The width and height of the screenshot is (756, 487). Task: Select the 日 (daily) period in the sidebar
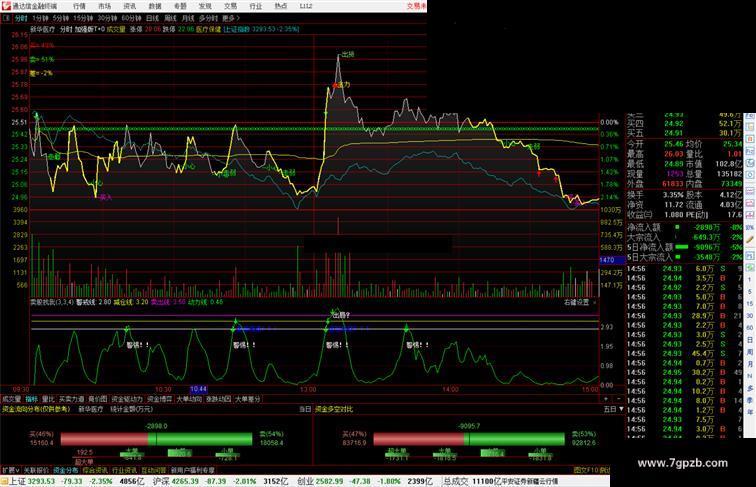750,340
